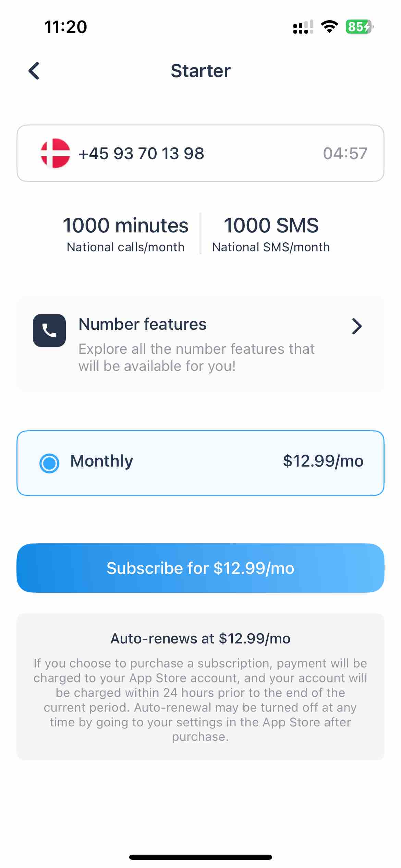
Task: Tap the $12.99/mo price in Monthly row
Action: [323, 461]
